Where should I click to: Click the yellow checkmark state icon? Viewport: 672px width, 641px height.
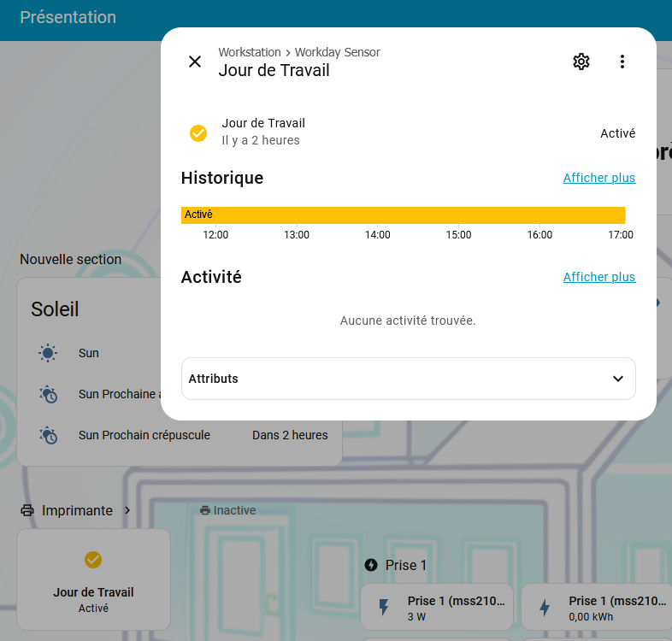[198, 133]
